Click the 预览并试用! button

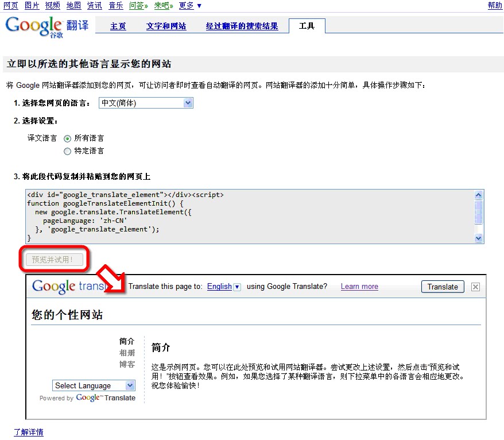[55, 260]
